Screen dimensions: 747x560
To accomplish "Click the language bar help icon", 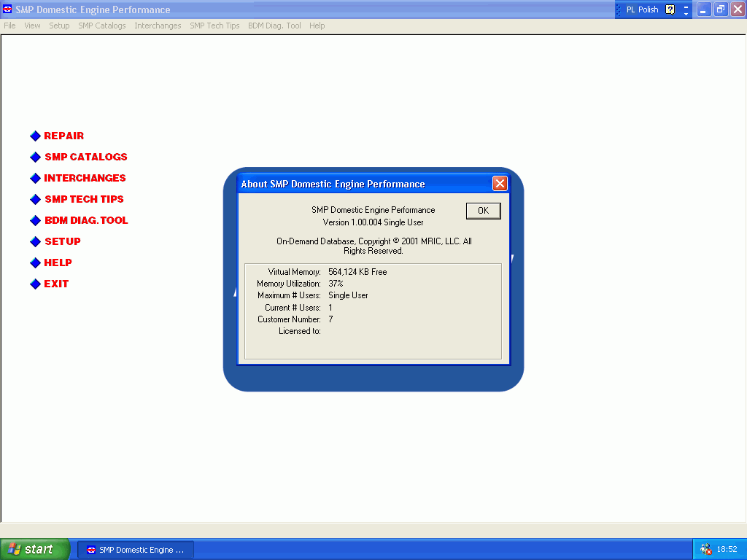I will click(670, 9).
